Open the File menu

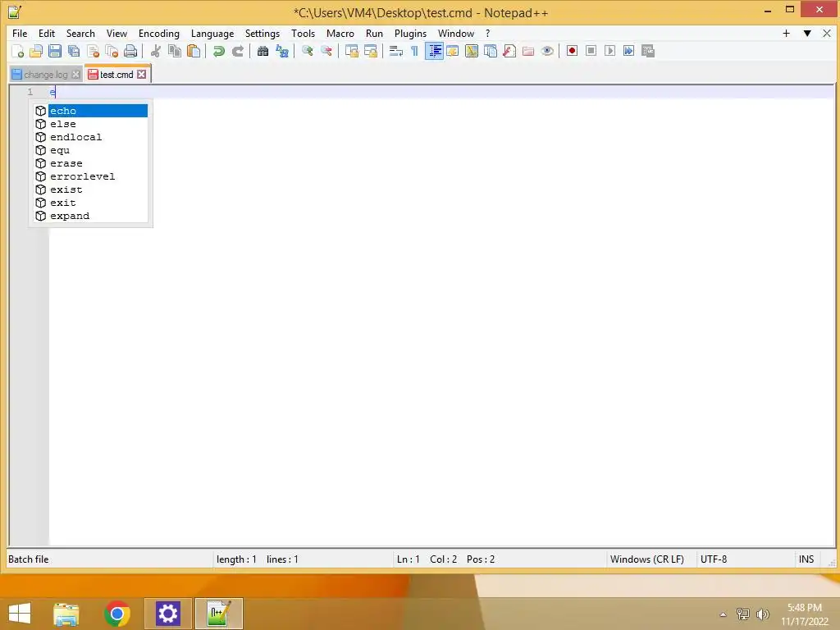click(x=20, y=33)
